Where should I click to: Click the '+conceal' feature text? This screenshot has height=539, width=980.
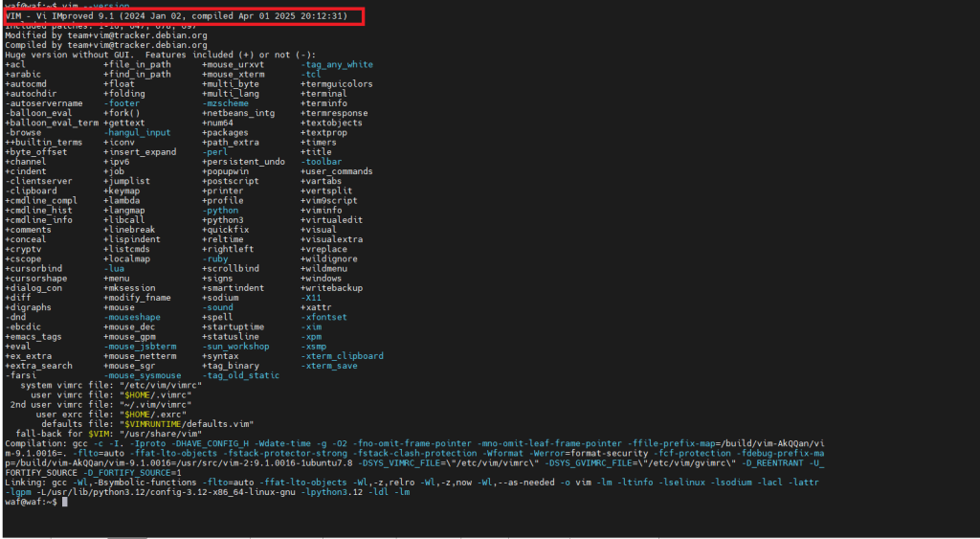(26, 239)
